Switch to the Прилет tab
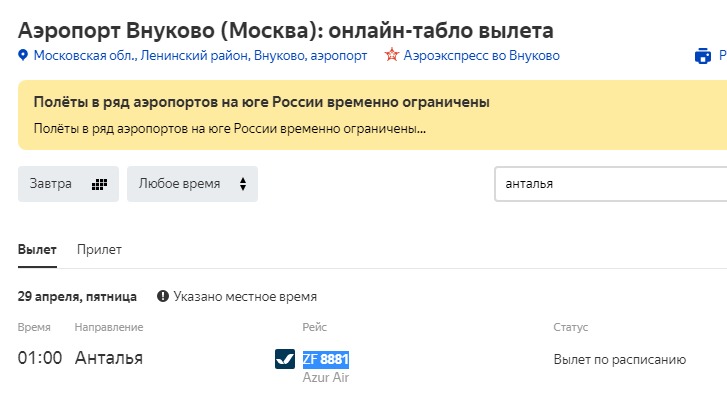 (x=99, y=249)
